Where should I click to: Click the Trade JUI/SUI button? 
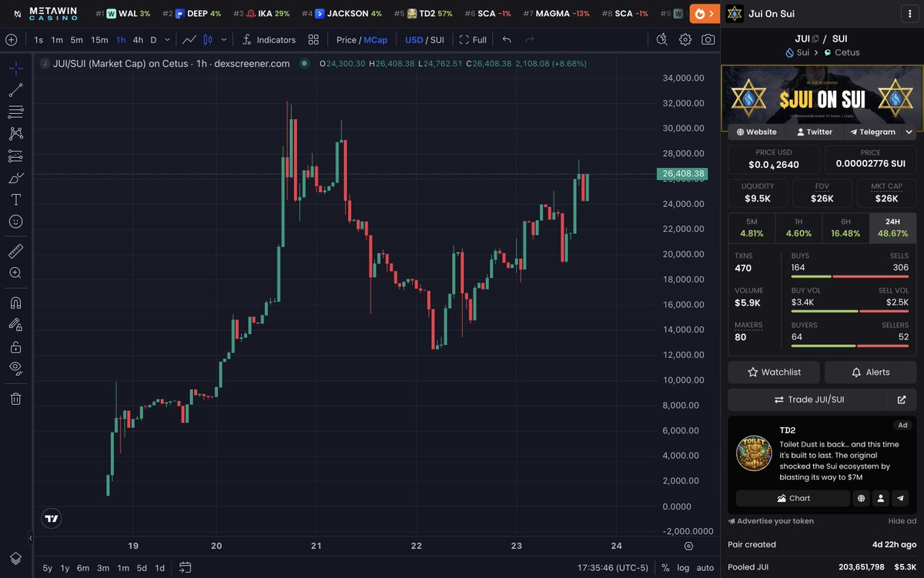coord(807,399)
